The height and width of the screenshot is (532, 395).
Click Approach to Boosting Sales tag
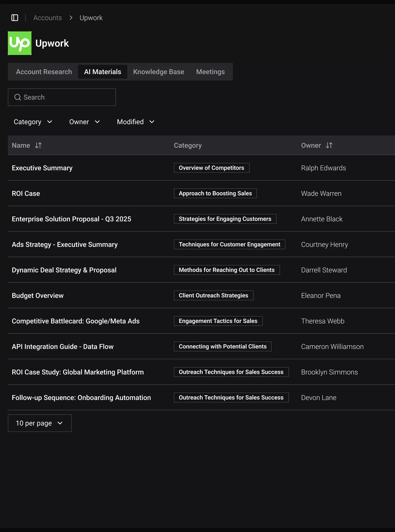coord(215,193)
